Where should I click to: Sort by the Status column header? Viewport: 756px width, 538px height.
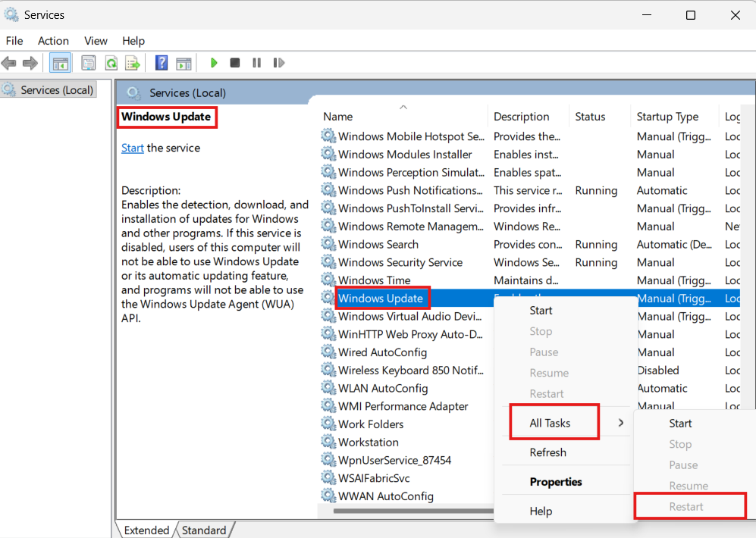tap(599, 117)
